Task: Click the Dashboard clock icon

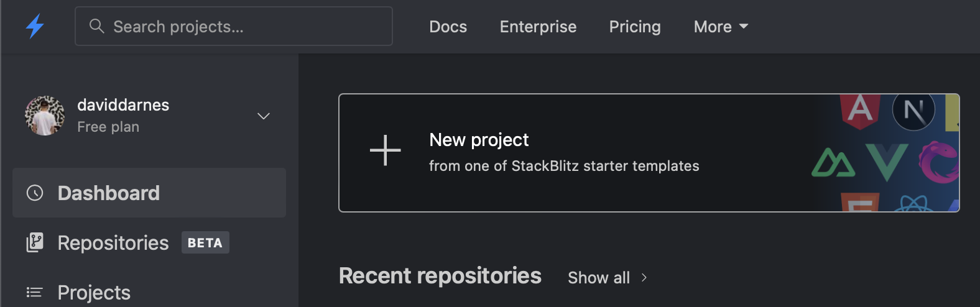Action: 35,193
